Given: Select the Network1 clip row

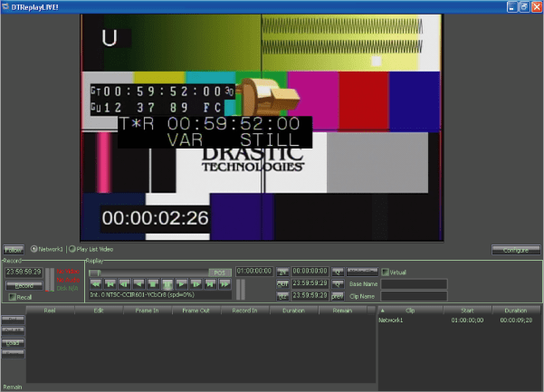Looking at the screenshot, I should [459, 320].
